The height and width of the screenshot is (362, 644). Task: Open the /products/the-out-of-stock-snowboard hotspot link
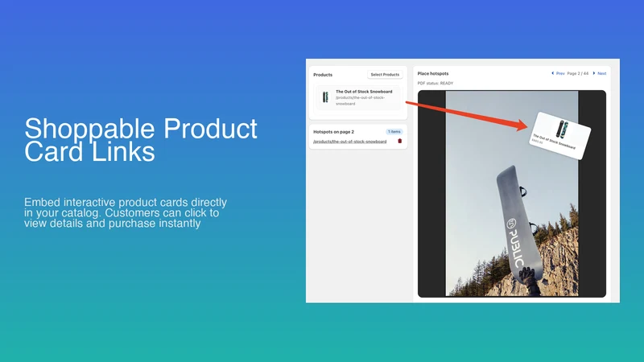click(349, 142)
